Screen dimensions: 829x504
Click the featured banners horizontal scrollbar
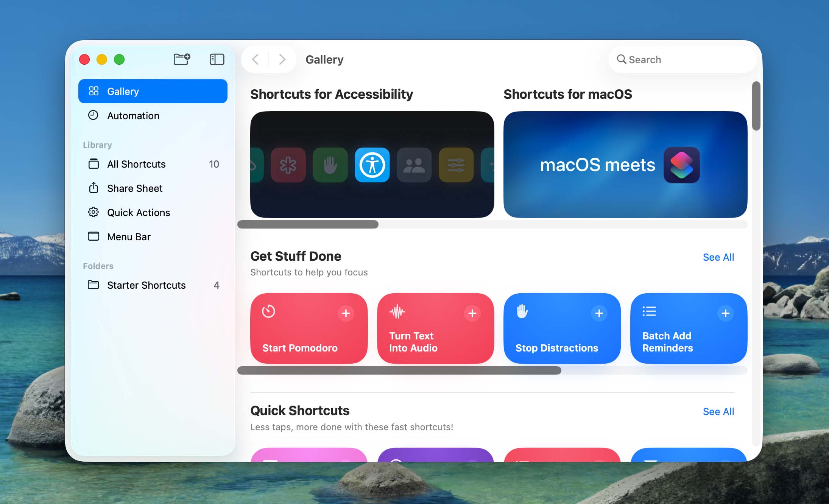pyautogui.click(x=308, y=224)
